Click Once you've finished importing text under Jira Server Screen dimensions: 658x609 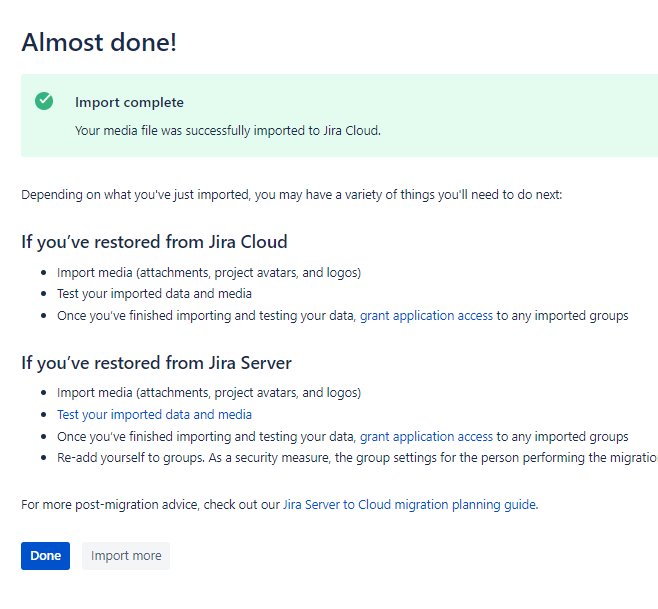[x=206, y=436]
